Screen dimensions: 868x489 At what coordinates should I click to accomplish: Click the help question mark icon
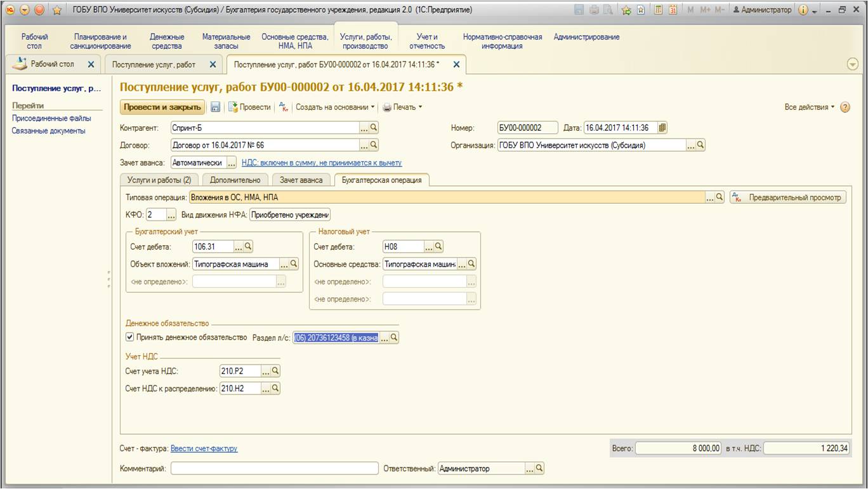[x=845, y=107]
